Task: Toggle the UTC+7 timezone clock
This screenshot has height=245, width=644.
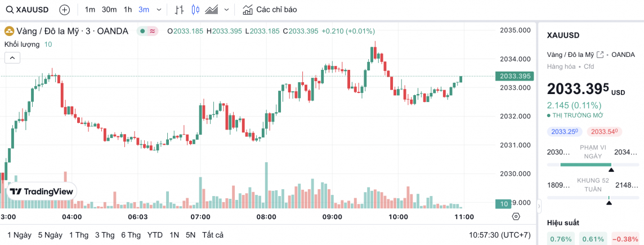Action: coord(500,235)
